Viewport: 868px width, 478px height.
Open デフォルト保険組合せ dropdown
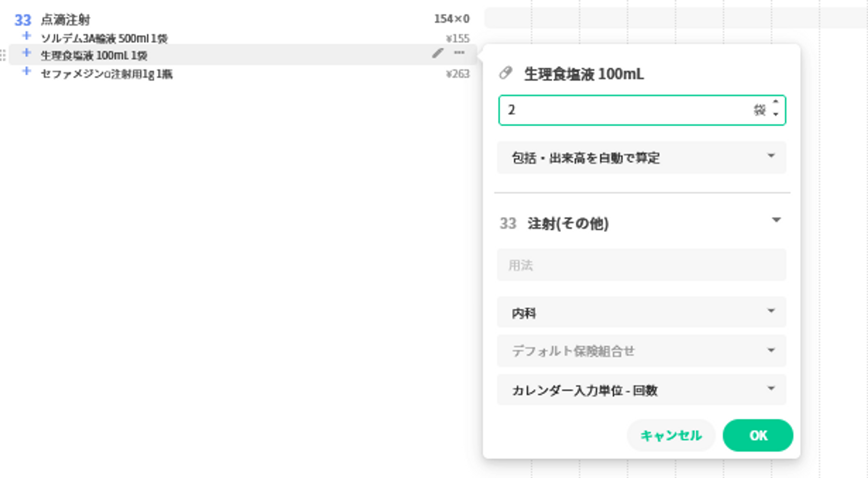point(641,350)
